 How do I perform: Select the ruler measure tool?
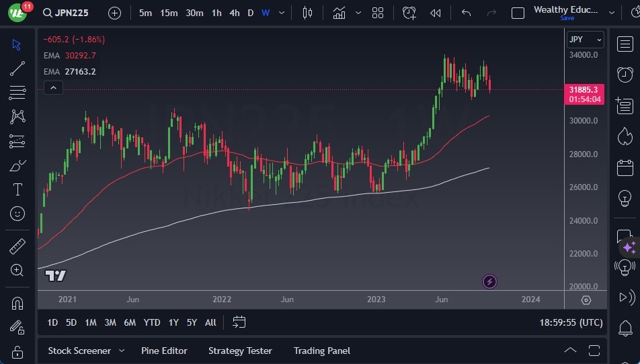pos(17,246)
